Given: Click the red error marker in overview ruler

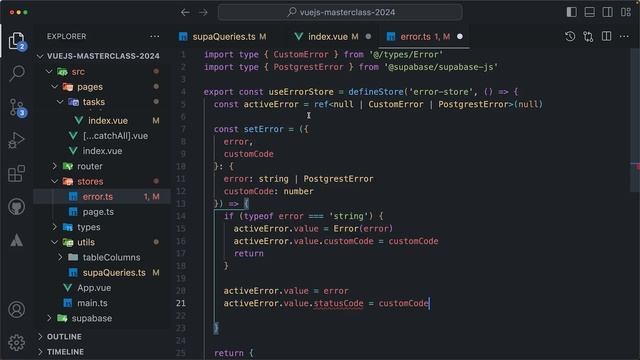Looking at the screenshot, I should coord(635,166).
